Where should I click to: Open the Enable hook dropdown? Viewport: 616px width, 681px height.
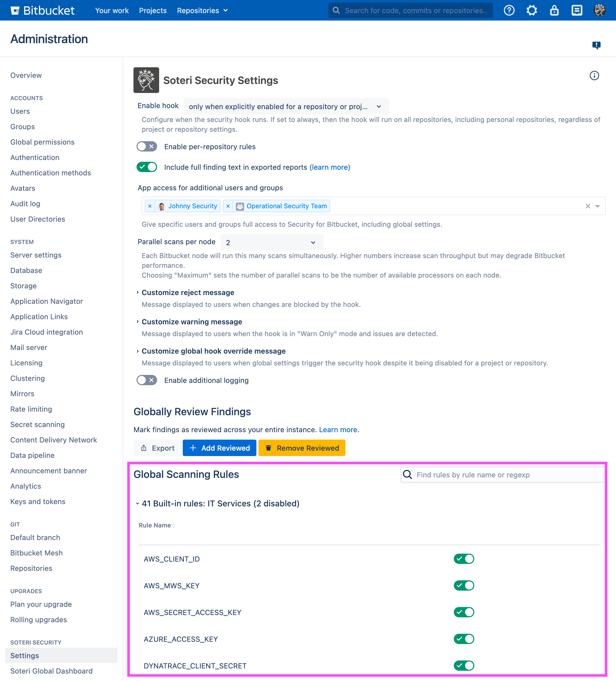tap(286, 106)
